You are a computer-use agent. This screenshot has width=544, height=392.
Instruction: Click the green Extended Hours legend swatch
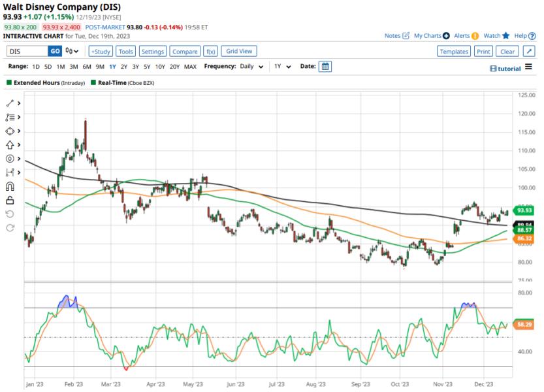[9, 83]
